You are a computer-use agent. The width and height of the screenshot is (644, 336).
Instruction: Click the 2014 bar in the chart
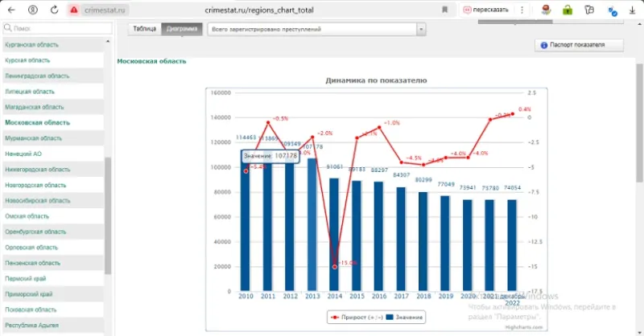pyautogui.click(x=334, y=235)
